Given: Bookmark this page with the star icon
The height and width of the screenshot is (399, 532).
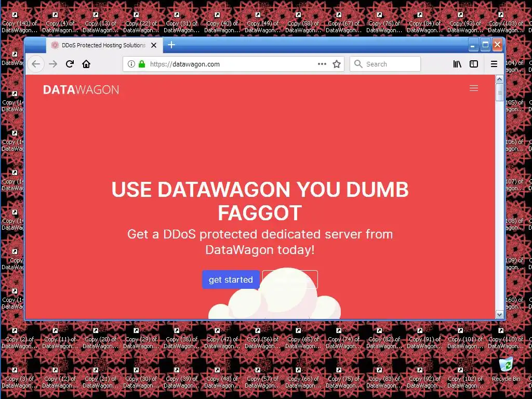Looking at the screenshot, I should click(337, 64).
